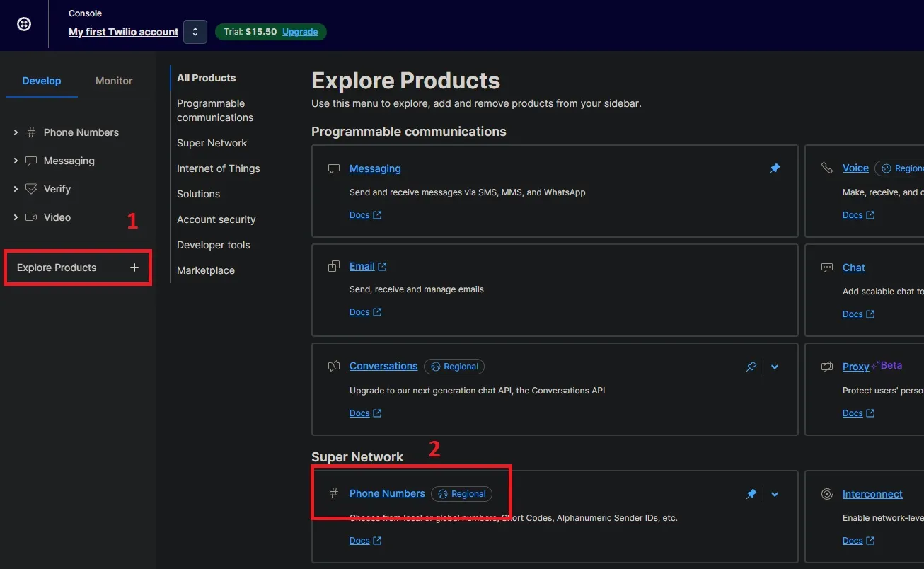This screenshot has width=924, height=569.
Task: Click the Voice phone handset icon
Action: (x=826, y=168)
